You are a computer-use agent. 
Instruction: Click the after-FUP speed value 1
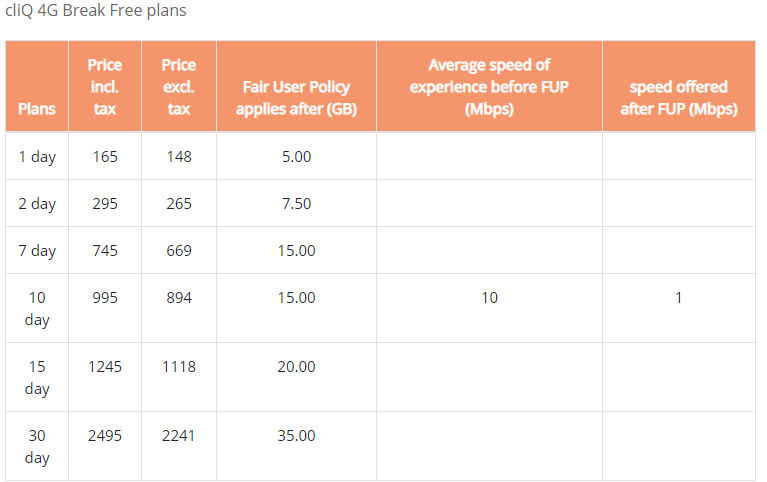[679, 298]
